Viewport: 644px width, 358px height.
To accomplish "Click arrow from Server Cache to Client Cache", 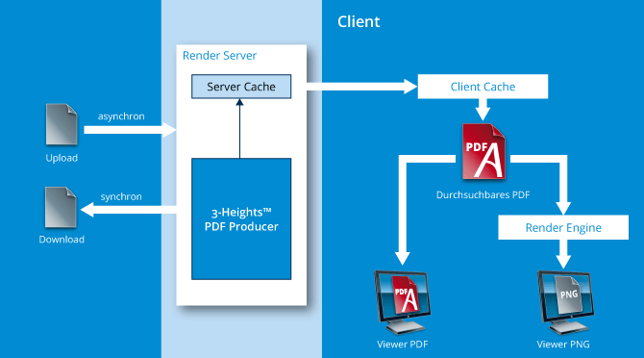I will click(361, 87).
